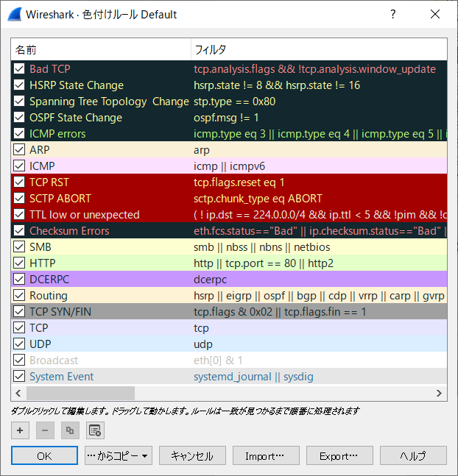Close the coloring rules dialog
Viewport: 458px width, 476px height.
(x=435, y=14)
